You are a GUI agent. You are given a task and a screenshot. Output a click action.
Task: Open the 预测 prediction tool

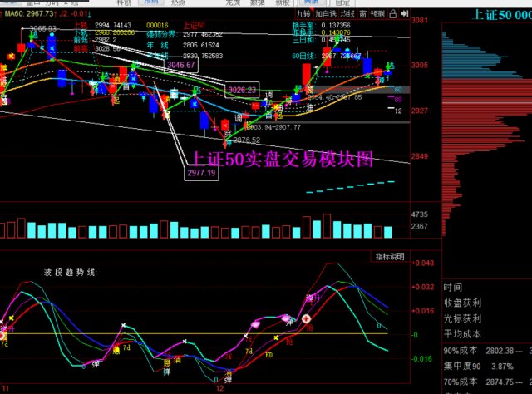pyautogui.click(x=378, y=14)
